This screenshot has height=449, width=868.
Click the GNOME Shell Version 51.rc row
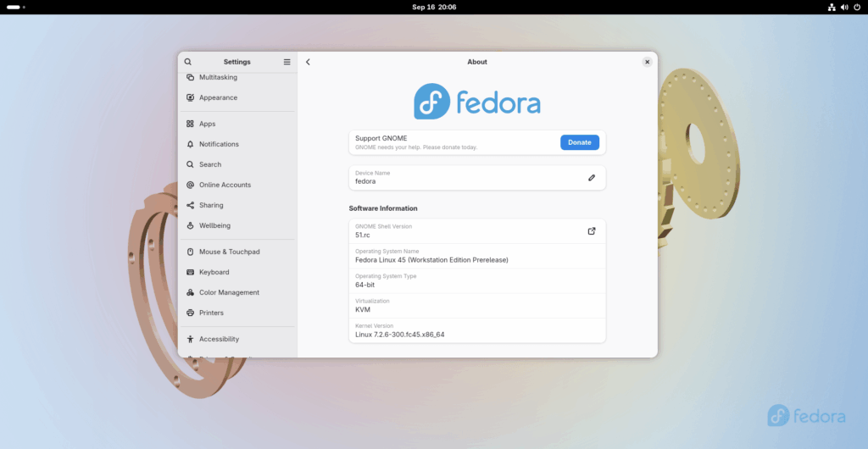(477, 231)
